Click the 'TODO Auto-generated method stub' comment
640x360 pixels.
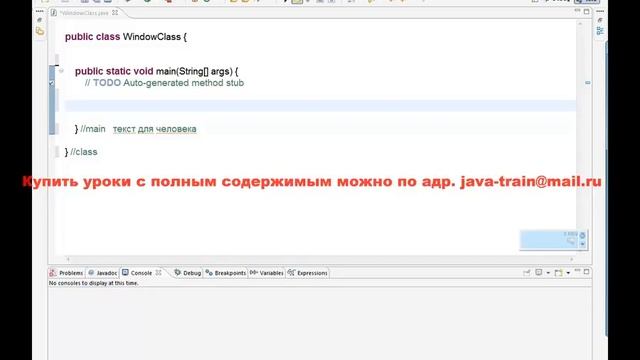click(x=168, y=83)
